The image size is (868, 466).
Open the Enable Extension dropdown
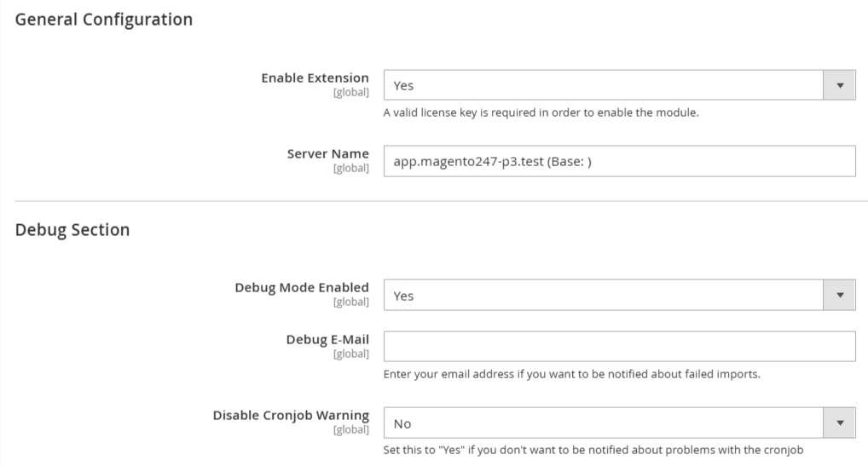pyautogui.click(x=619, y=85)
